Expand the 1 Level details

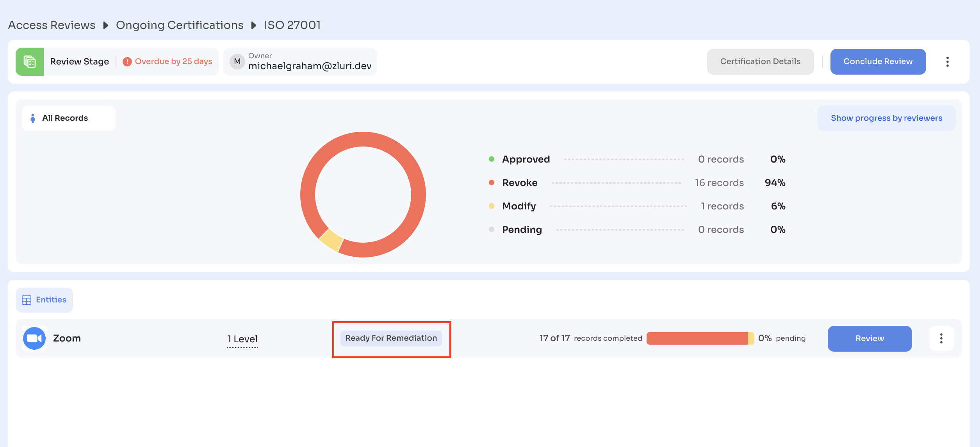click(242, 339)
